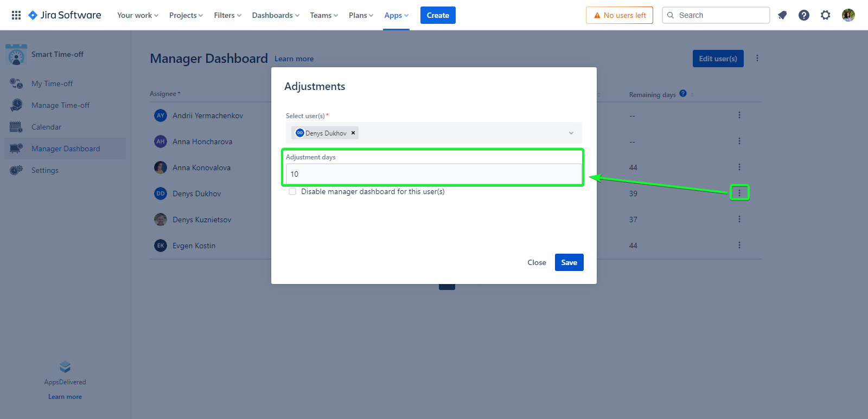The height and width of the screenshot is (419, 868).
Task: Save the adjustment
Action: click(x=569, y=262)
